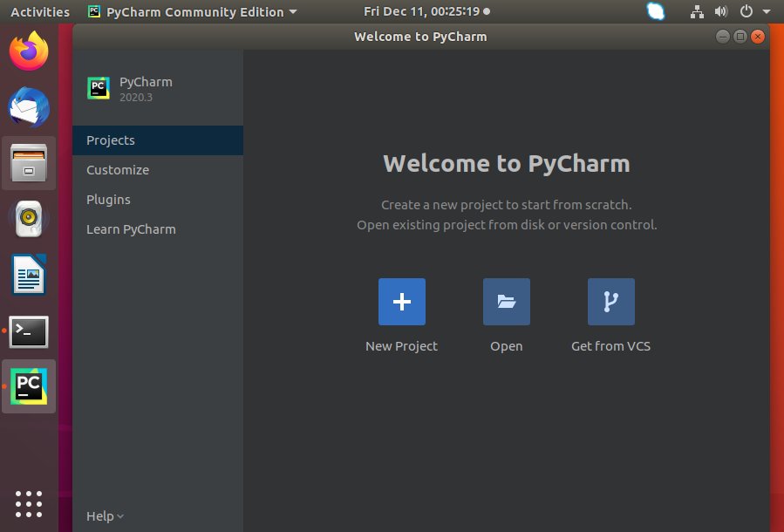
Task: Click the New Project label
Action: 401,346
